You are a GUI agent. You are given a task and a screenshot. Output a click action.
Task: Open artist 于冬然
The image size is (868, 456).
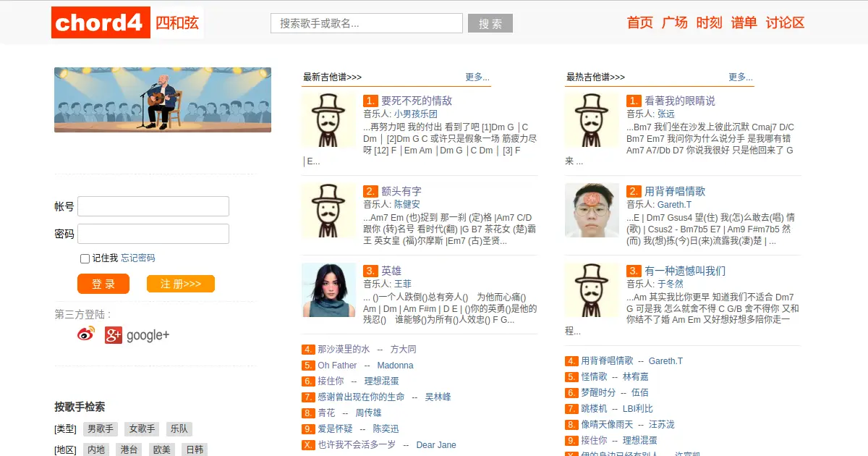coord(671,284)
